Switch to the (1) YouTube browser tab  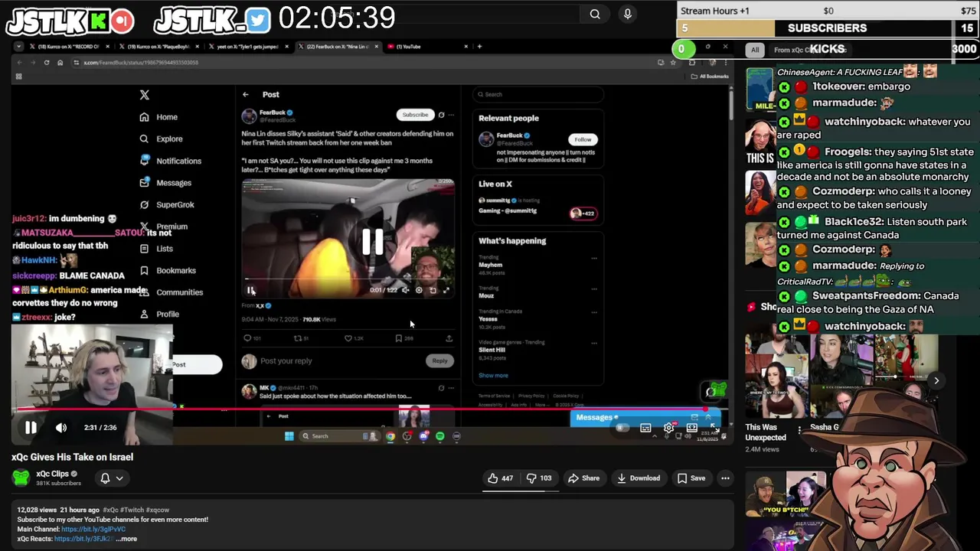point(428,47)
